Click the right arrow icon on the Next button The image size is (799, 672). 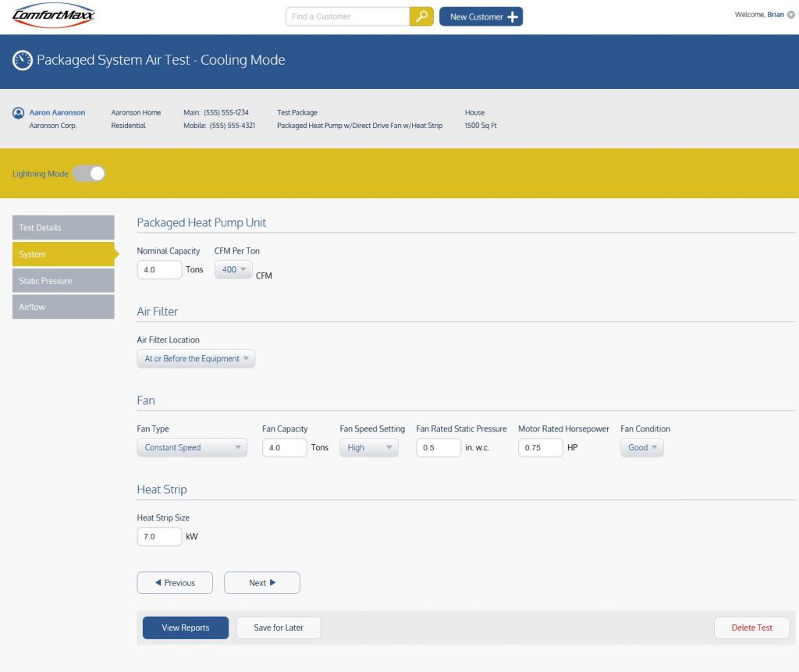(274, 582)
